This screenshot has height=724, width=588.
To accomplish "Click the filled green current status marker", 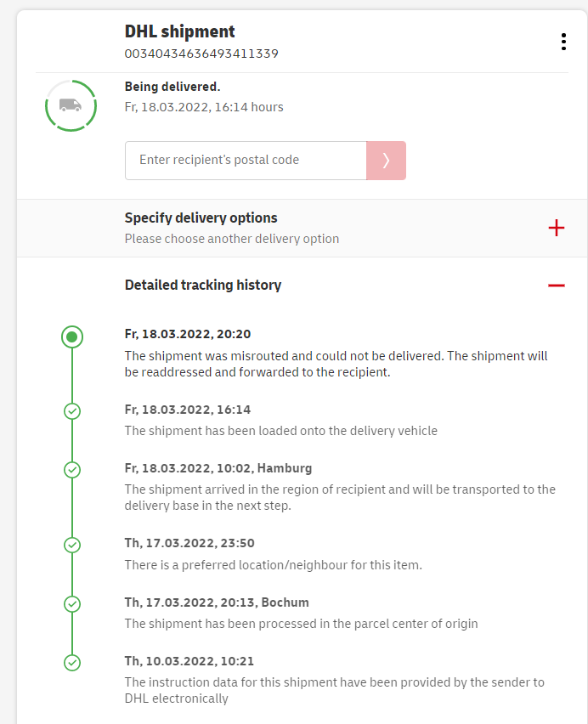I will [x=72, y=337].
